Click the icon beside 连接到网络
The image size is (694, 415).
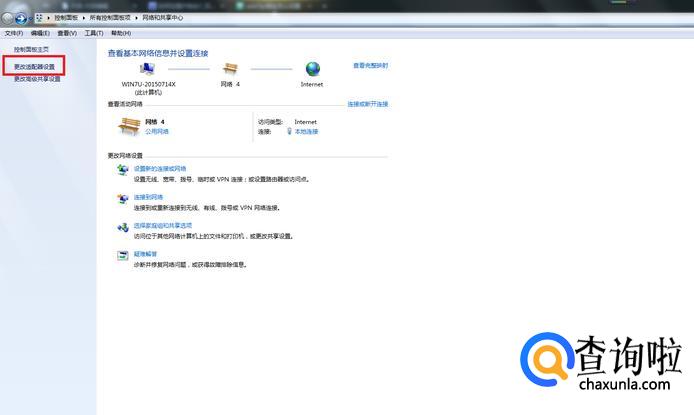pyautogui.click(x=123, y=201)
